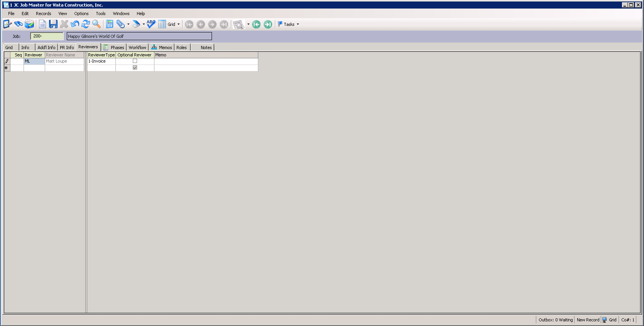Click the green arrow-left first icon

tap(256, 24)
